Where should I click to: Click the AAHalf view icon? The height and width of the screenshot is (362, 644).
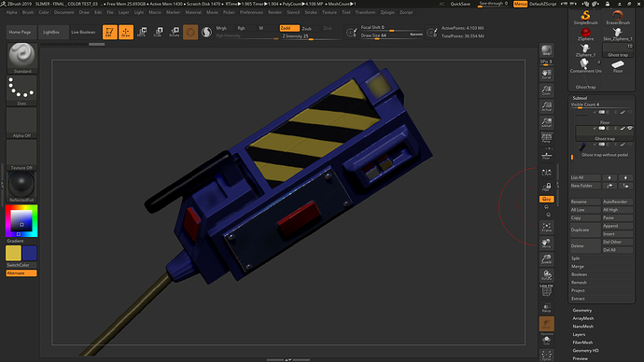(546, 122)
